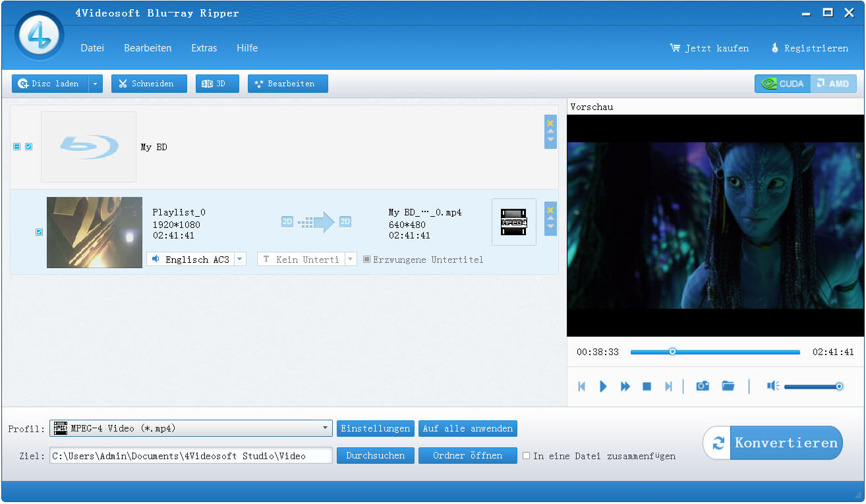Click Durchsuchen to choose destination
This screenshot has width=866, height=504.
pyautogui.click(x=376, y=455)
